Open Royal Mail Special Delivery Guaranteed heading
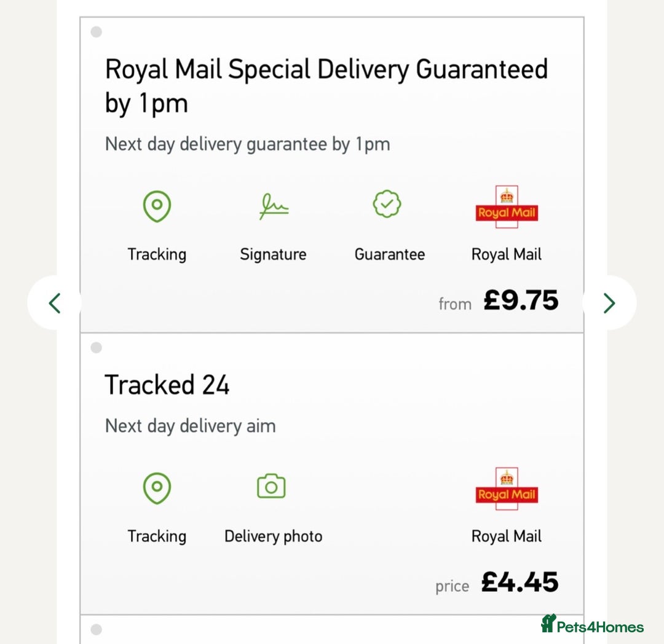The image size is (664, 644). coord(326,86)
